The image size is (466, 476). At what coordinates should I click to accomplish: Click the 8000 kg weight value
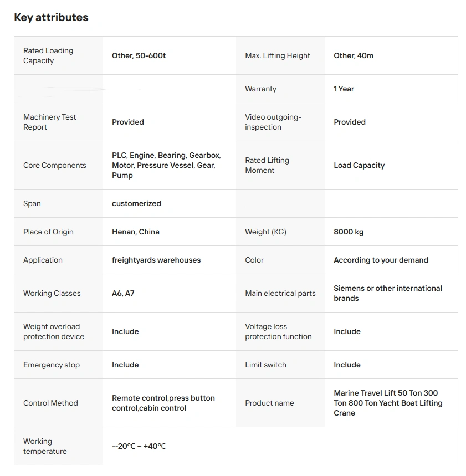coord(349,232)
